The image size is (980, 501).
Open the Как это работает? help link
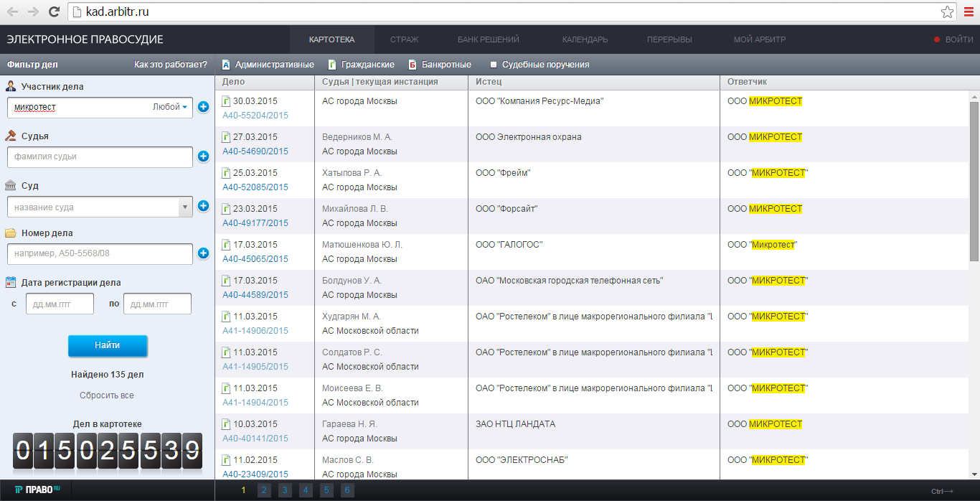171,65
